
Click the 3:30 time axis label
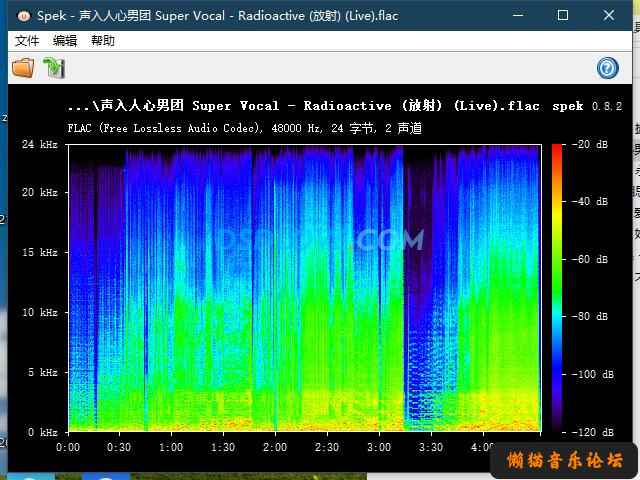tap(431, 447)
